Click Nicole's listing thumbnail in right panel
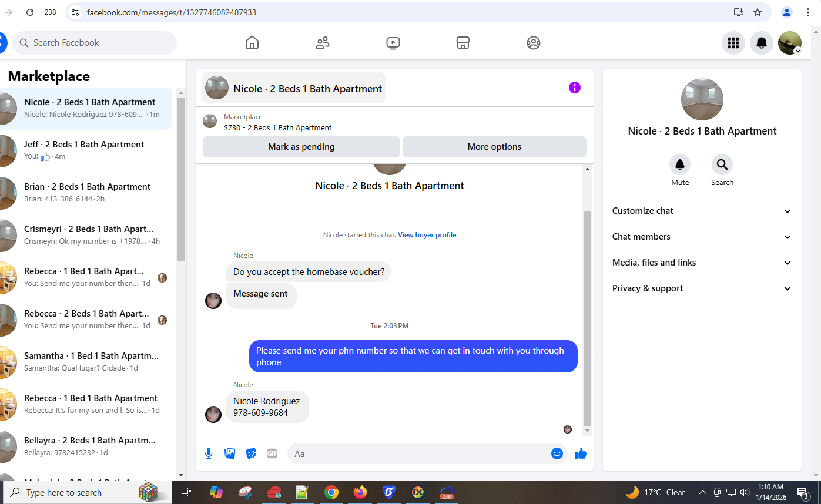The width and height of the screenshot is (821, 504). [702, 99]
